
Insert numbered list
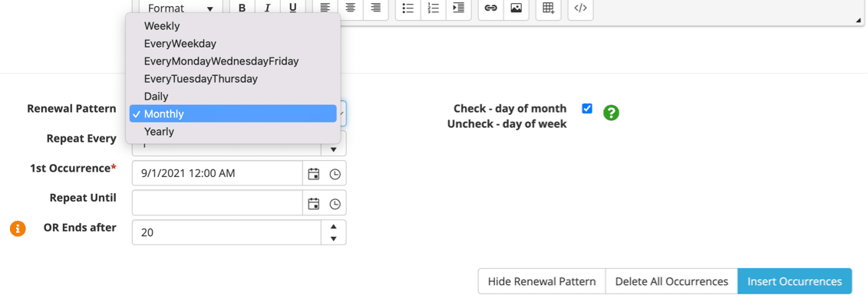pyautogui.click(x=434, y=8)
